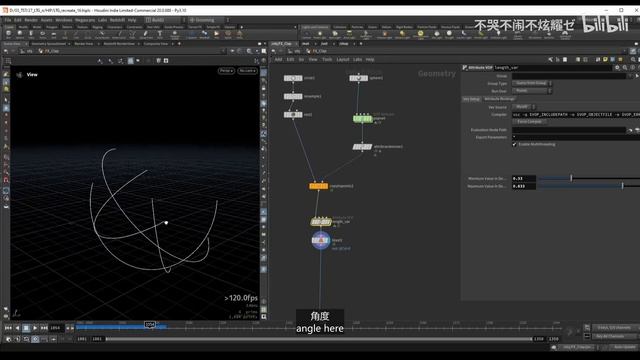640x360 pixels.
Task: Click the copytopoints1 node
Action: click(318, 186)
